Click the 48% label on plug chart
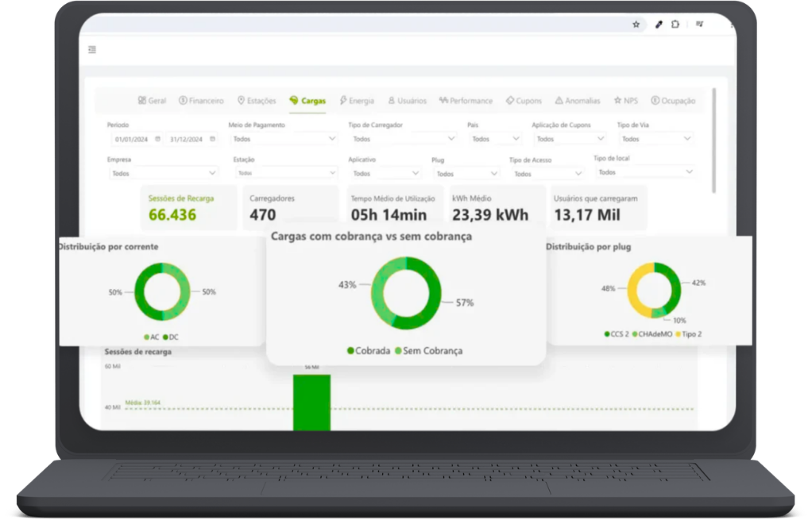Image resolution: width=812 pixels, height=520 pixels. pos(608,289)
